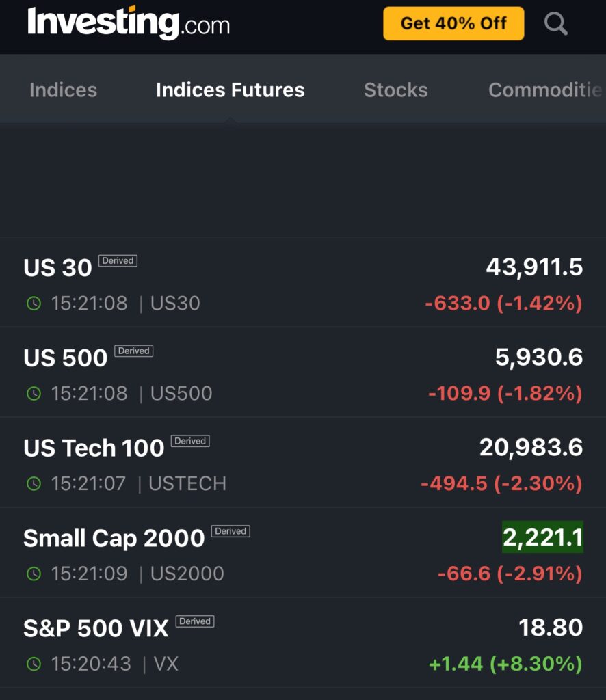Click the clock icon beside US500

[34, 394]
